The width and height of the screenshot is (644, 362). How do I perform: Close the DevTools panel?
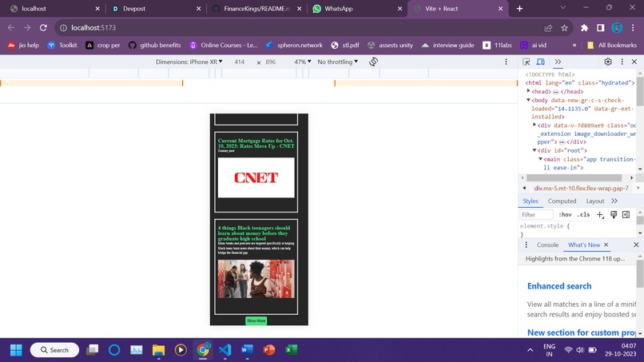click(x=634, y=62)
